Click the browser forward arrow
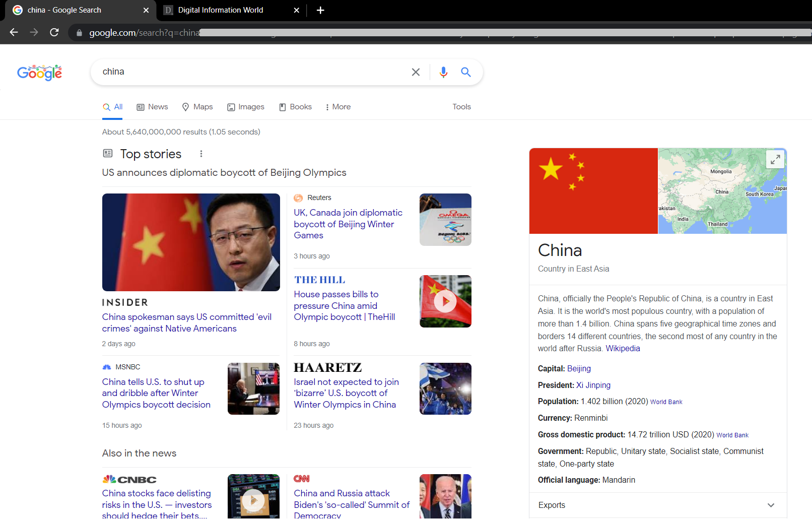This screenshot has height=520, width=812. pyautogui.click(x=34, y=32)
